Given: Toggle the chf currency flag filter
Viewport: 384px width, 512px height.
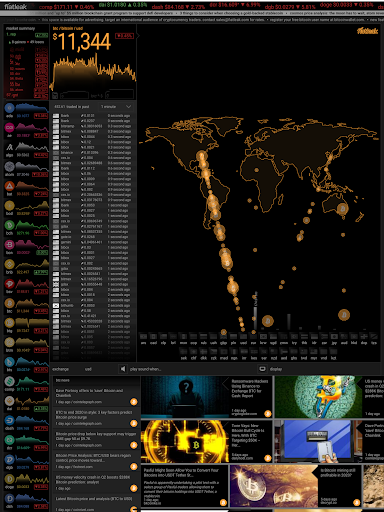Looking at the screenshot, I should [194, 353].
